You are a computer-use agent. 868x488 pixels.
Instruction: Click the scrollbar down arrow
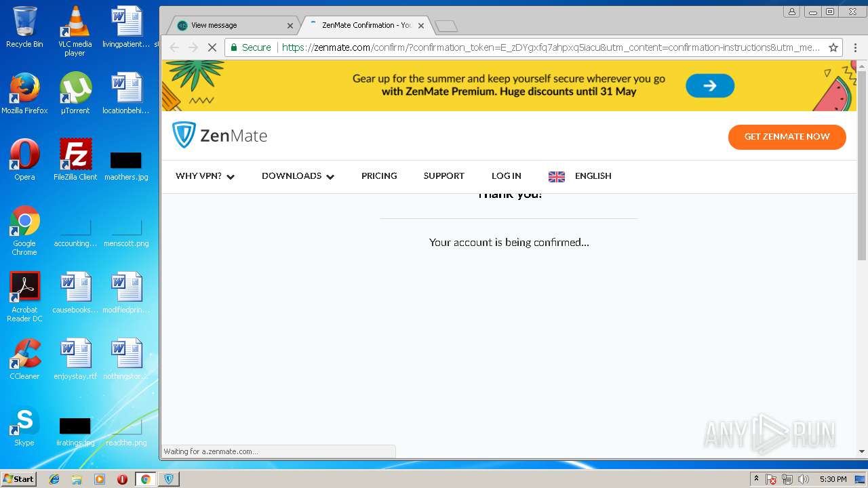tap(862, 451)
